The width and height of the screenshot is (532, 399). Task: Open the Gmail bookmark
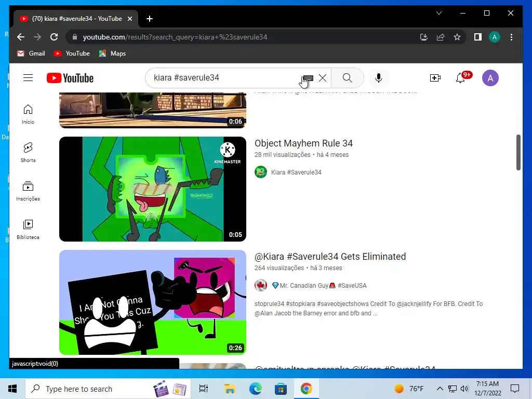tap(31, 54)
